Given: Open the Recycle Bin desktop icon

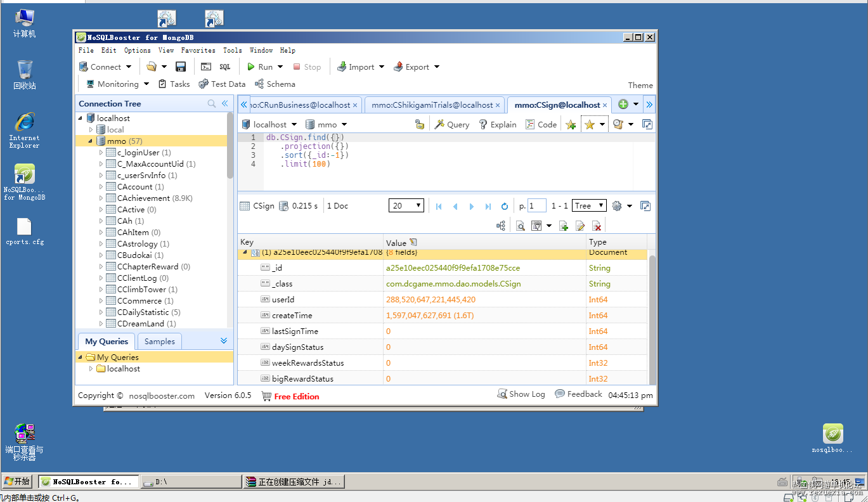Looking at the screenshot, I should 25,74.
